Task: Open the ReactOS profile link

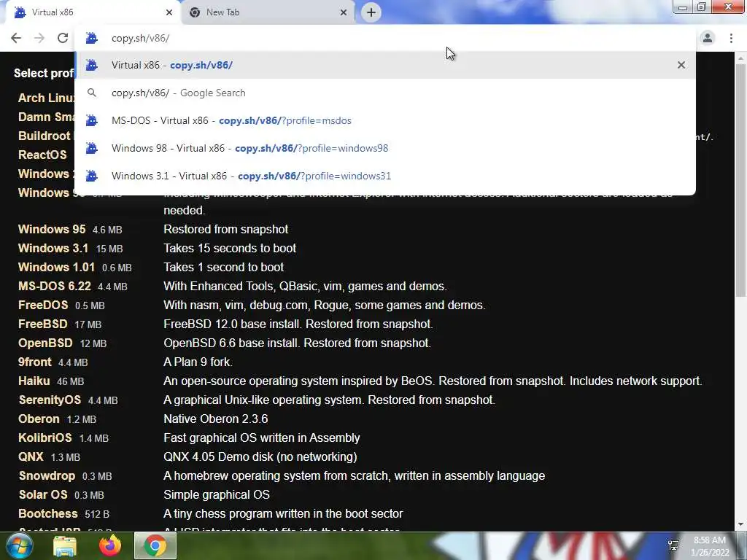Action: (42, 155)
